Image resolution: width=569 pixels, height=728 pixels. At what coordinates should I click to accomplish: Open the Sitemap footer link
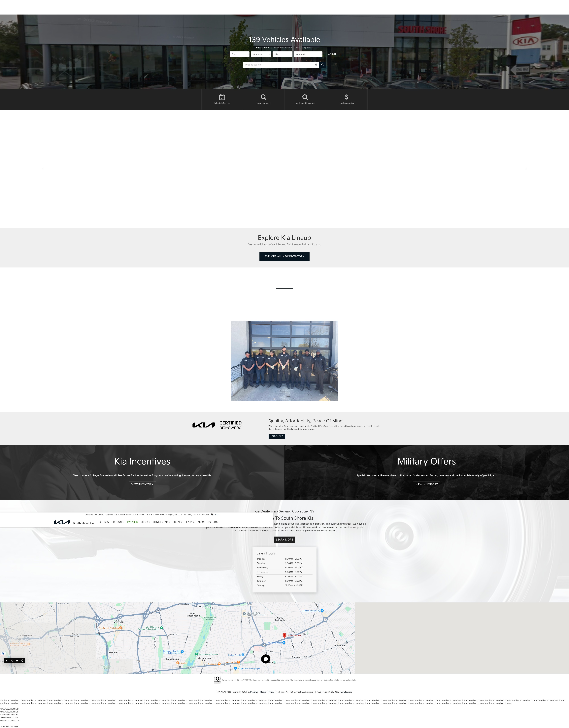(263, 692)
